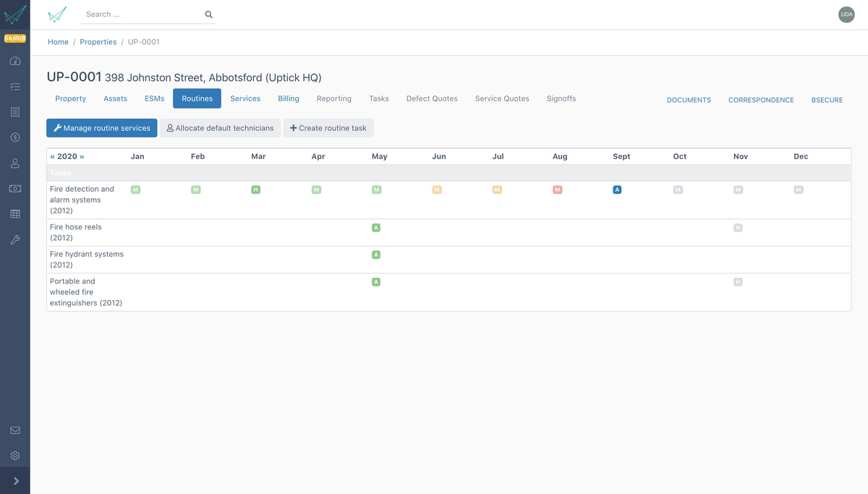The width and height of the screenshot is (868, 494).
Task: Click Fire detection December grey M badge
Action: [x=799, y=189]
